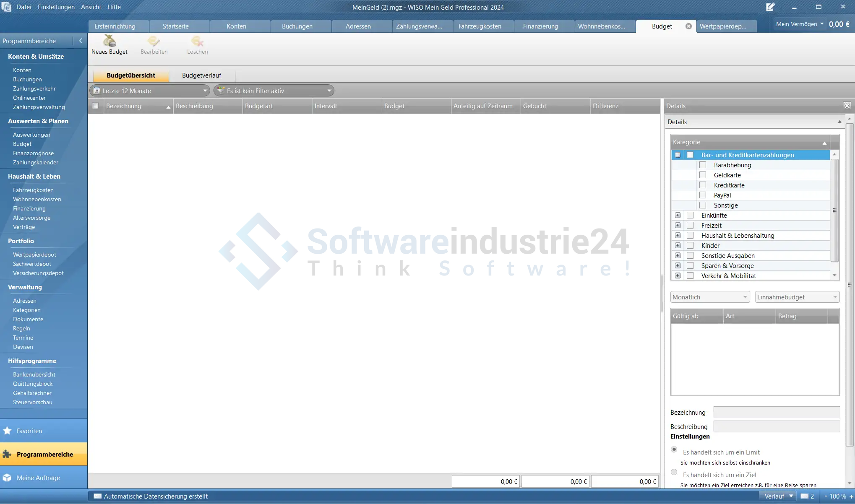The width and height of the screenshot is (855, 504).
Task: Collapse the Programmbereiche sidebar arrow
Action: coord(81,41)
